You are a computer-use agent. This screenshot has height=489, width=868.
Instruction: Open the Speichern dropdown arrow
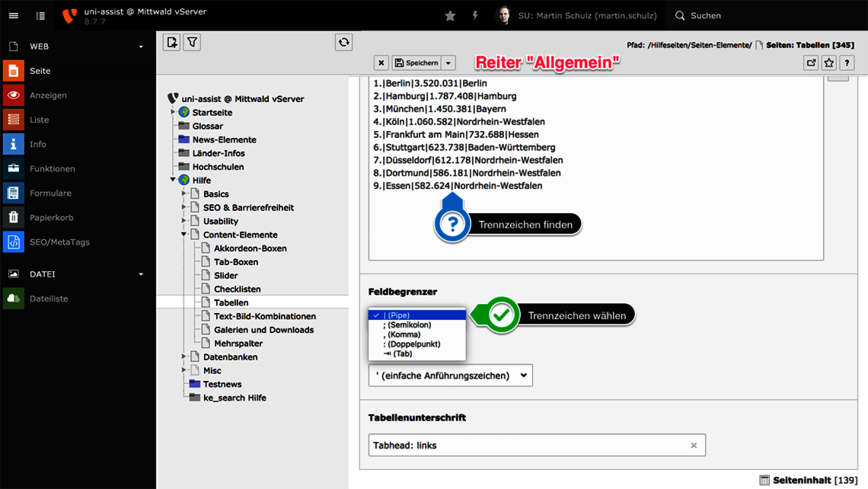coord(448,62)
